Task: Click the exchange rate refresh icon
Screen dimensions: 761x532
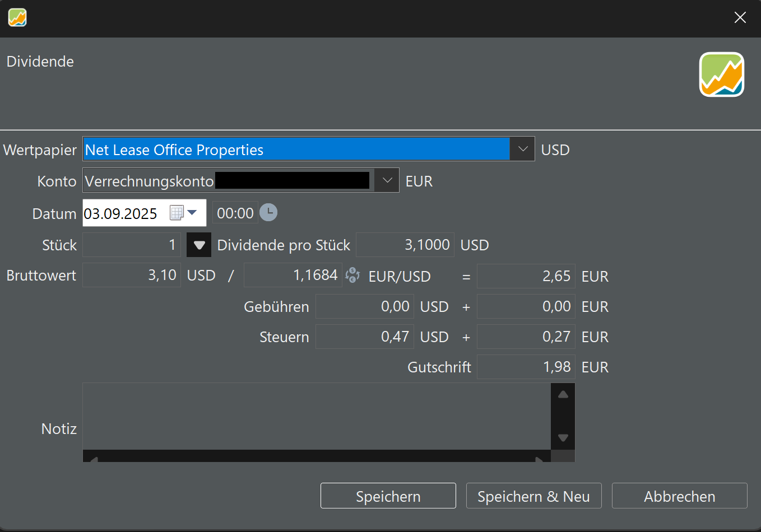Action: (x=352, y=275)
